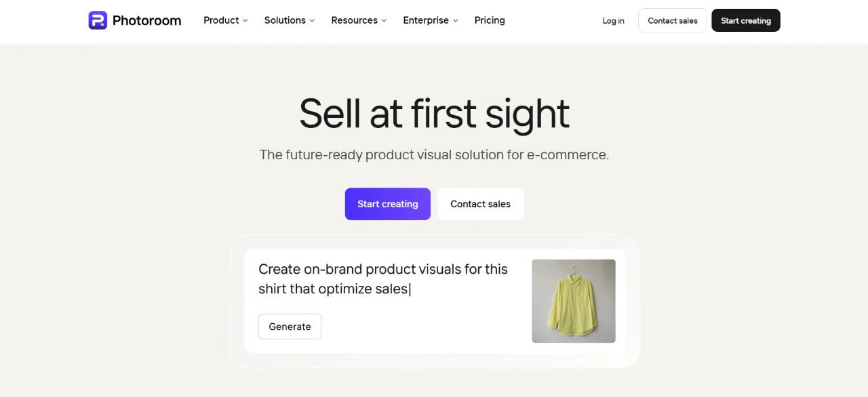This screenshot has height=397, width=868.
Task: Click the Sell at first sight headline
Action: (434, 113)
